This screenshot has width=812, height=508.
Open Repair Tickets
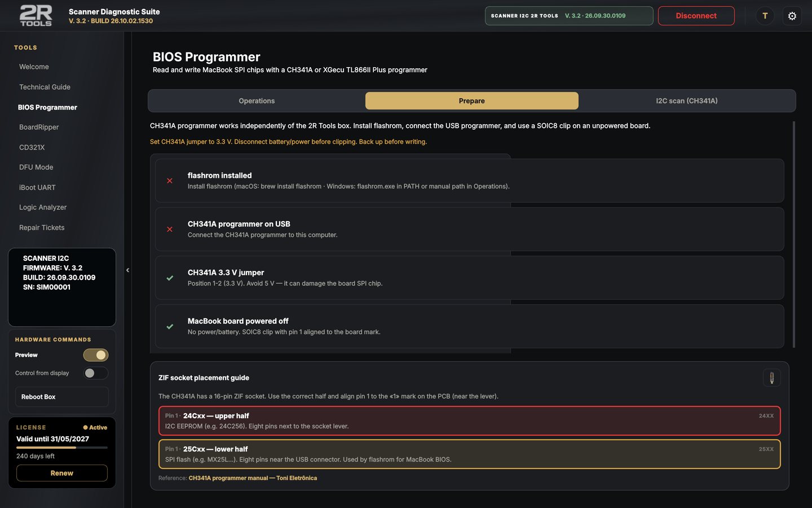pyautogui.click(x=42, y=227)
